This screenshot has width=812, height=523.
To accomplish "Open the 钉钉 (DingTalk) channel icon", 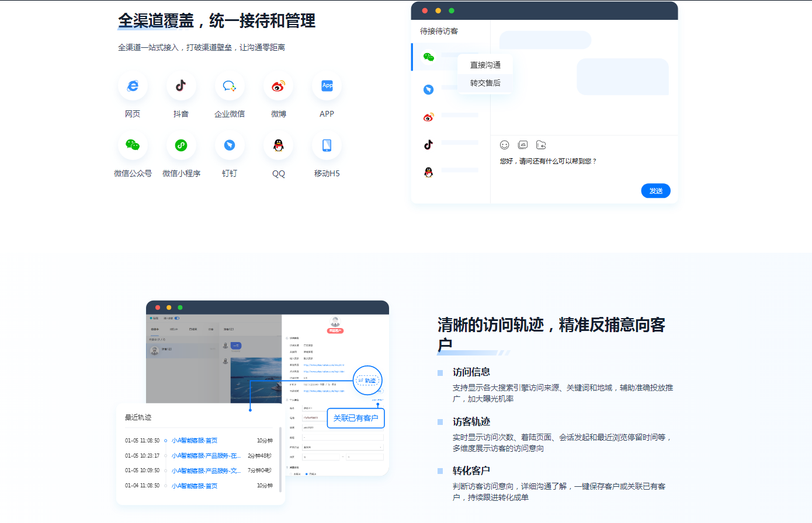I will pos(230,145).
